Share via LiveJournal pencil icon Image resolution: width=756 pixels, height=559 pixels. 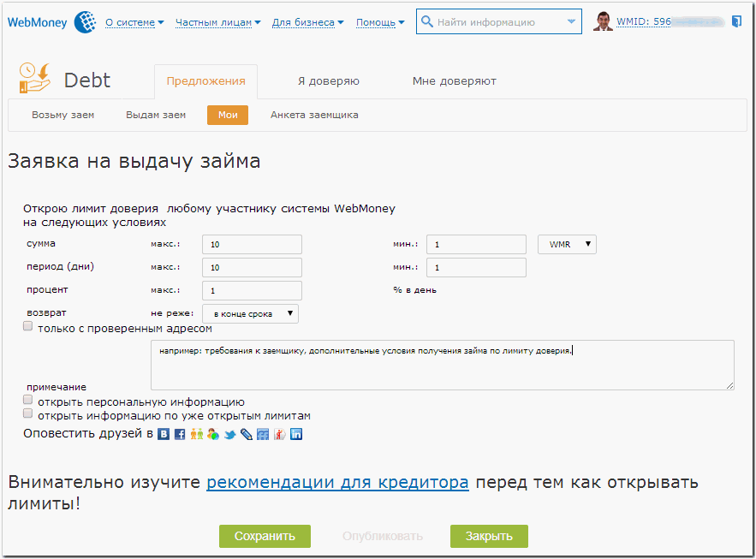tap(247, 435)
